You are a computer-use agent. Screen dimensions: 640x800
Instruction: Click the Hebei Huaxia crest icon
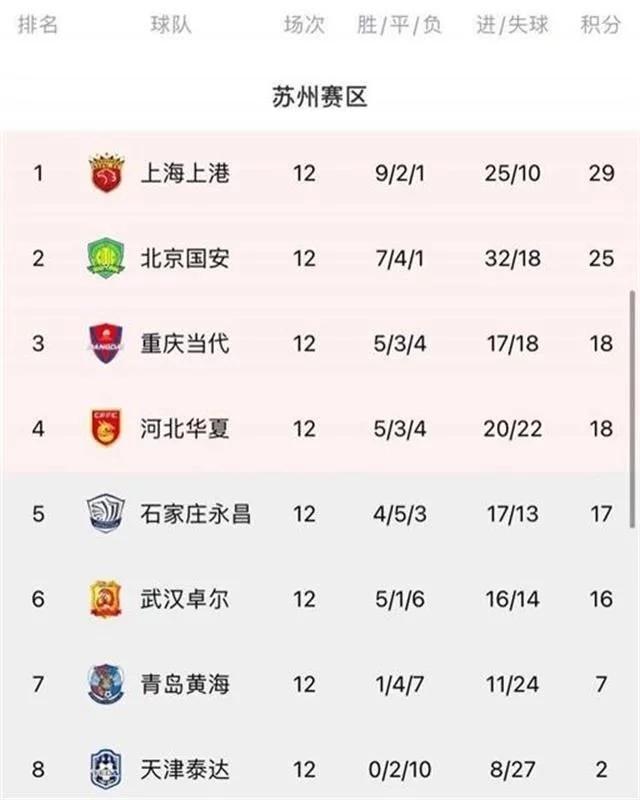coord(106,424)
